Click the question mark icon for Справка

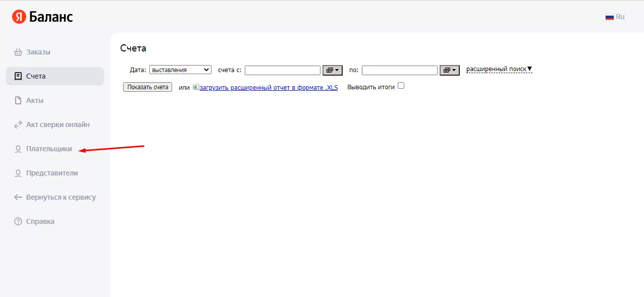pos(18,221)
